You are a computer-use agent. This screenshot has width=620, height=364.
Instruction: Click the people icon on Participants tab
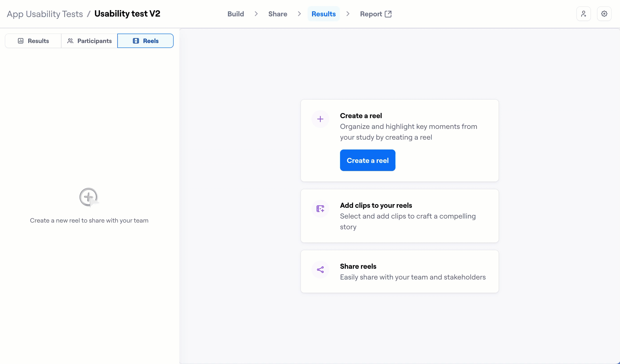[70, 41]
